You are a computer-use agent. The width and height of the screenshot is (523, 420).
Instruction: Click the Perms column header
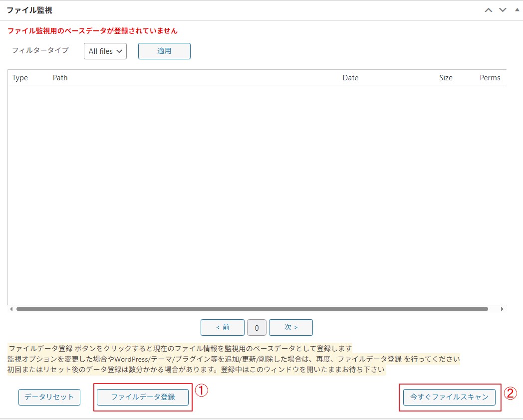(490, 78)
